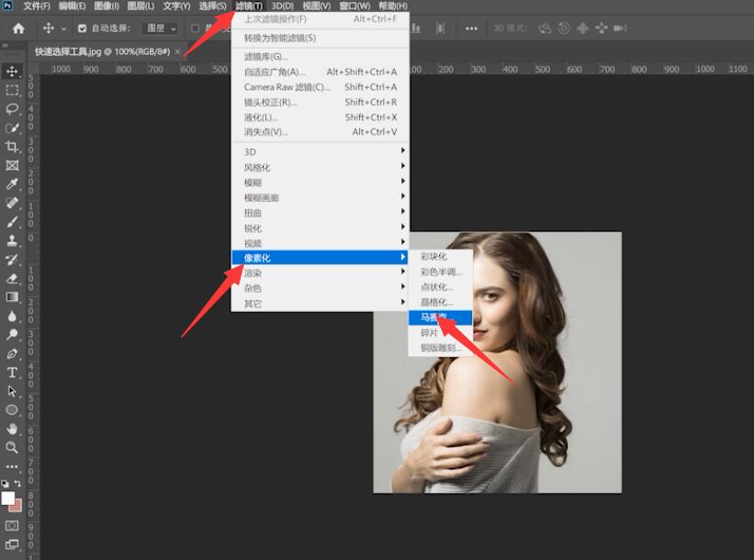The height and width of the screenshot is (560, 754).
Task: Click the background color swatch
Action: click(17, 507)
